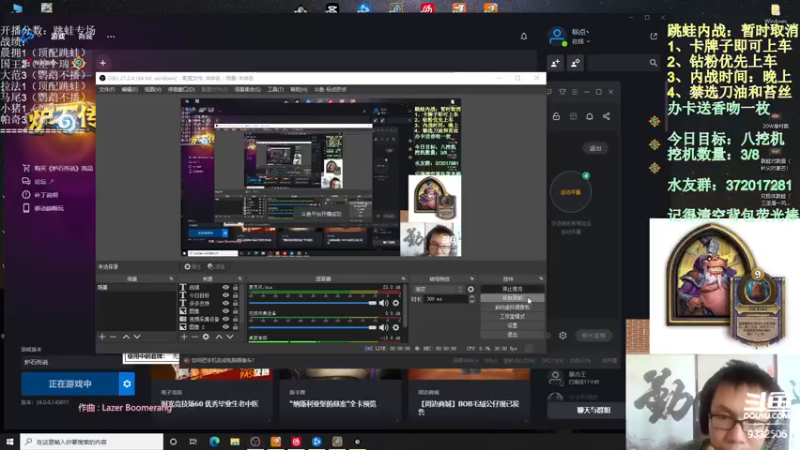This screenshot has height=450, width=800.
Task: Open Battle.net notifications bell
Action: click(523, 36)
